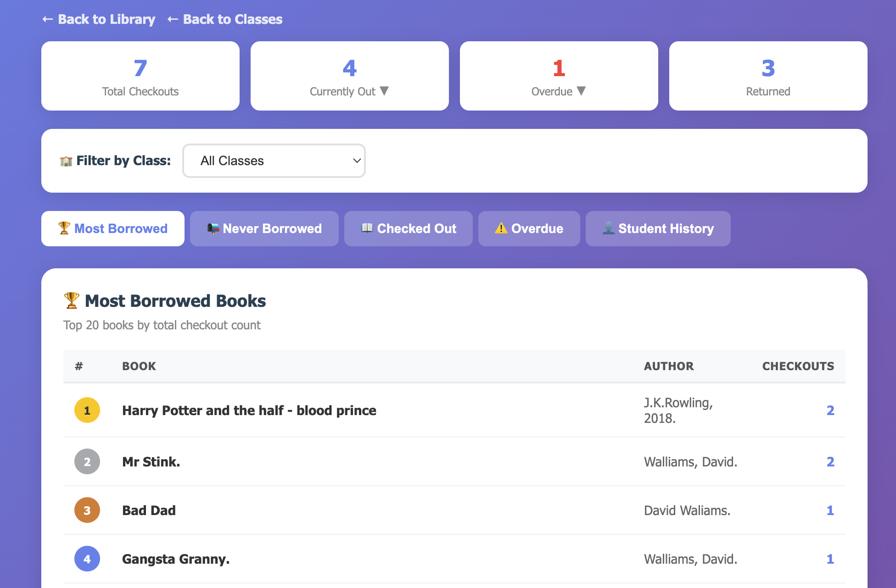The width and height of the screenshot is (896, 588).
Task: Click the Back to Library link
Action: pos(106,19)
